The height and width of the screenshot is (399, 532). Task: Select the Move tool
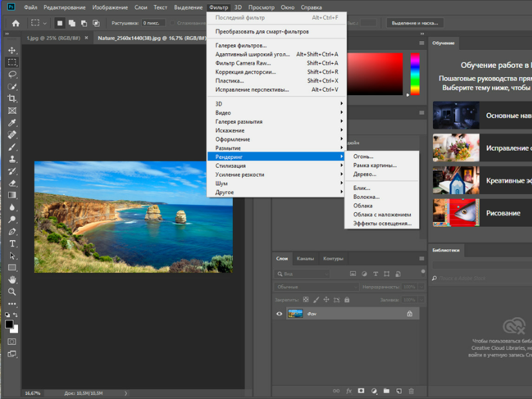click(x=12, y=51)
